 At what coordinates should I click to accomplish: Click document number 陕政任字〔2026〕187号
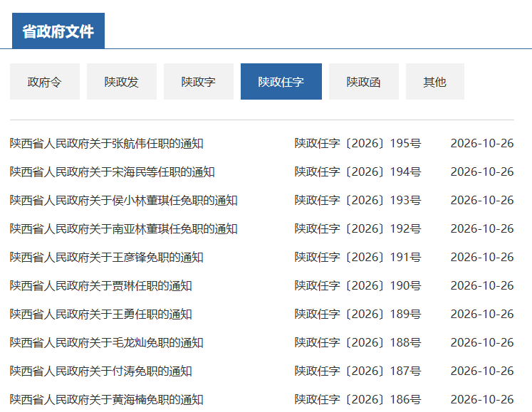(358, 371)
